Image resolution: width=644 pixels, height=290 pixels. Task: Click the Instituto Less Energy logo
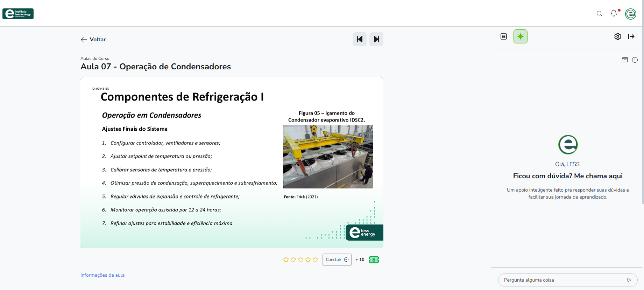point(18,14)
